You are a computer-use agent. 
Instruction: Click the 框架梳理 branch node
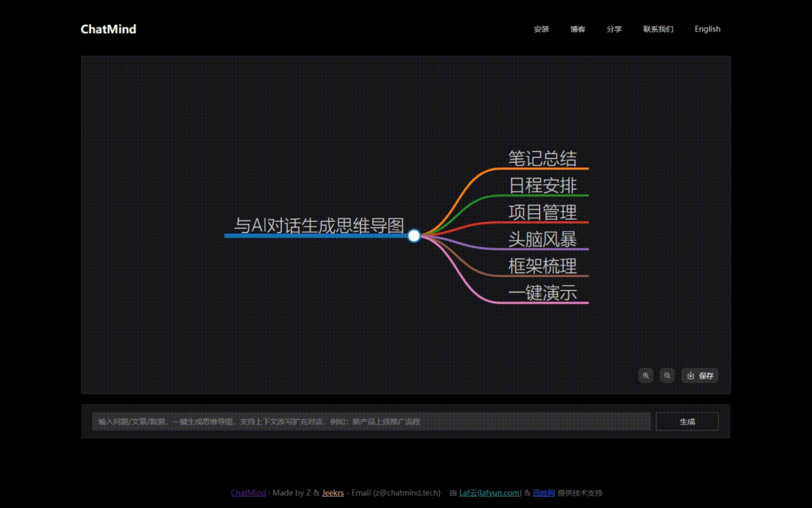(542, 266)
